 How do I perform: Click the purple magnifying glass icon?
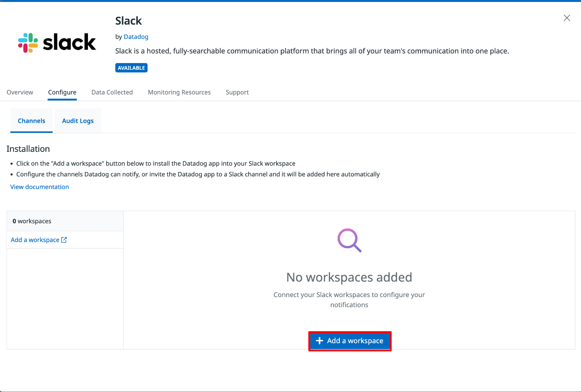(x=349, y=241)
